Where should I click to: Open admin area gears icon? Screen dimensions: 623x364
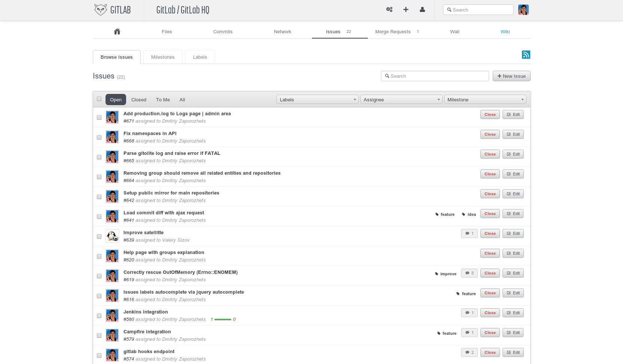(389, 10)
